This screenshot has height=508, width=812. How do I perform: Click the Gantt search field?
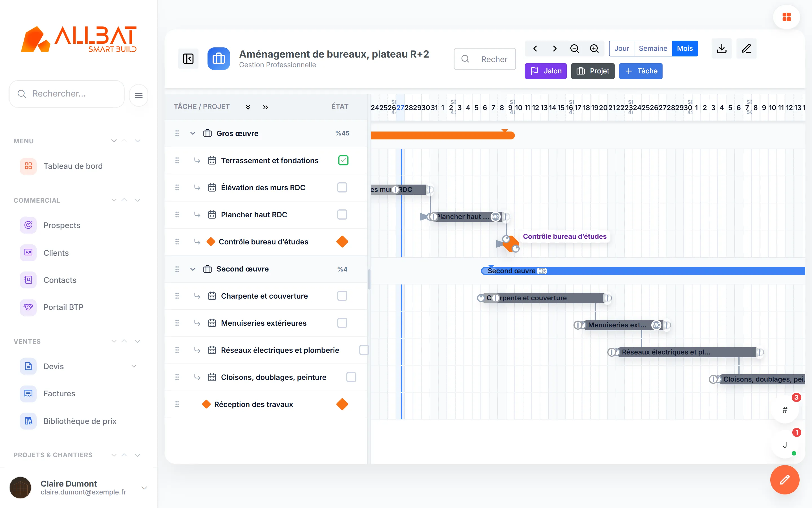click(485, 59)
